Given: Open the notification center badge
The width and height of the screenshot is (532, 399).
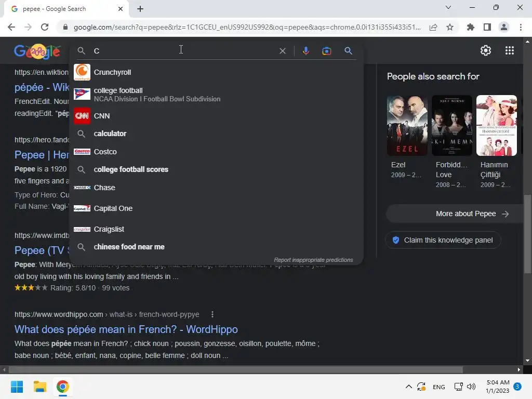Looking at the screenshot, I should (x=517, y=387).
